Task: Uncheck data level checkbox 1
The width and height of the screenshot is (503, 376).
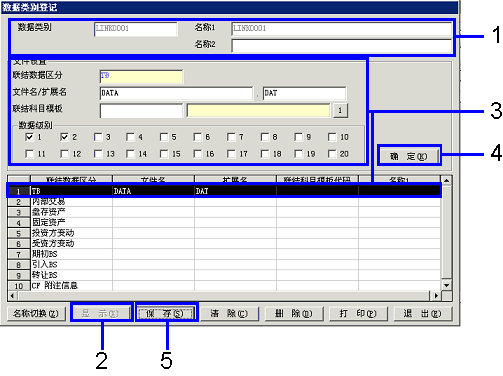Action: tap(29, 137)
